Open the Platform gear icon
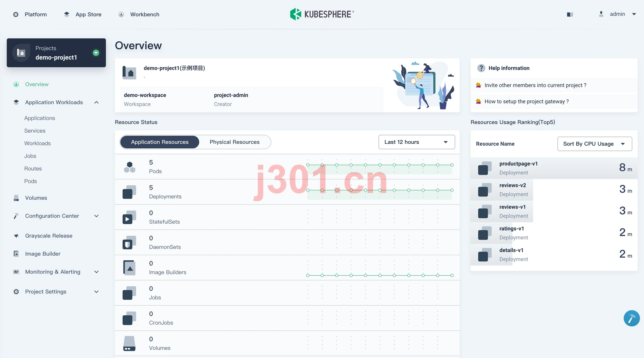Image resolution: width=644 pixels, height=358 pixels. [16, 14]
